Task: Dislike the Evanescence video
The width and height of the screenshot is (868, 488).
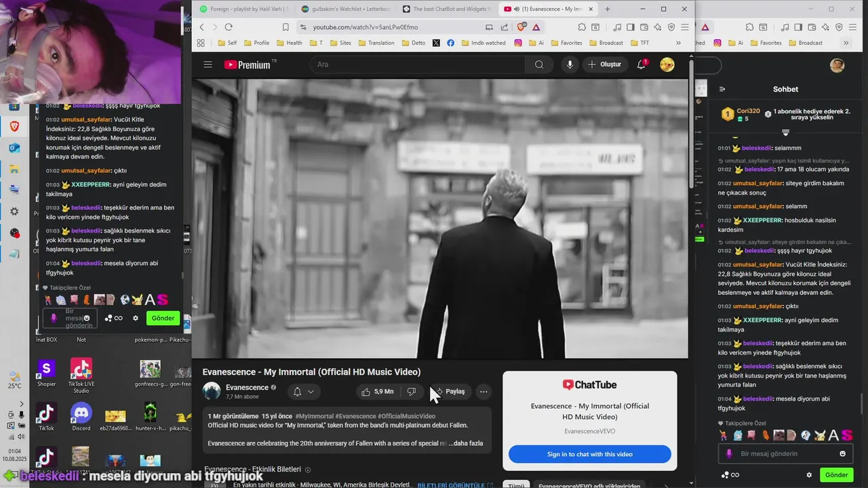Action: 411,392
